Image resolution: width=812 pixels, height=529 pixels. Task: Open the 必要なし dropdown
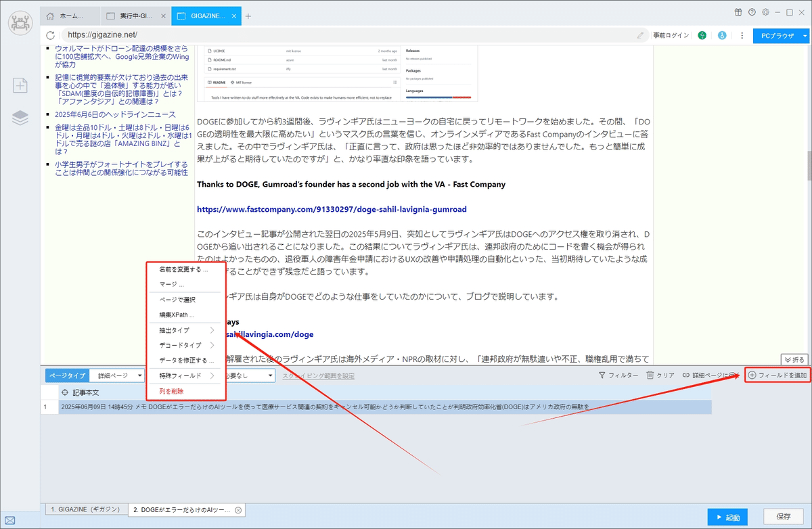250,375
